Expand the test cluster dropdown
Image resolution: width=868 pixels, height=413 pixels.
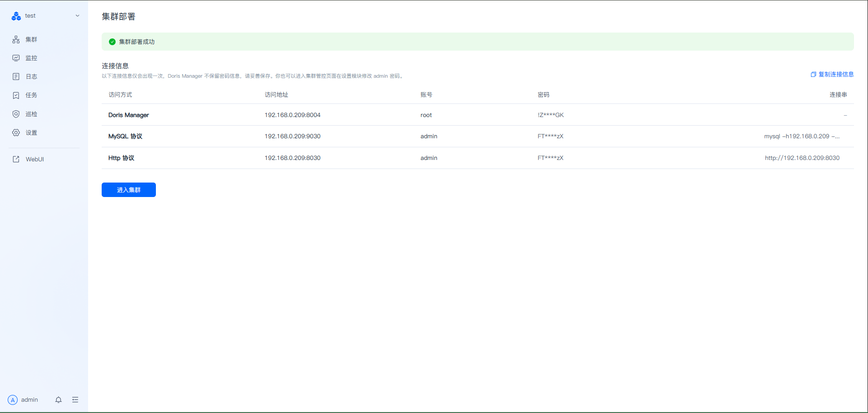[x=77, y=16]
